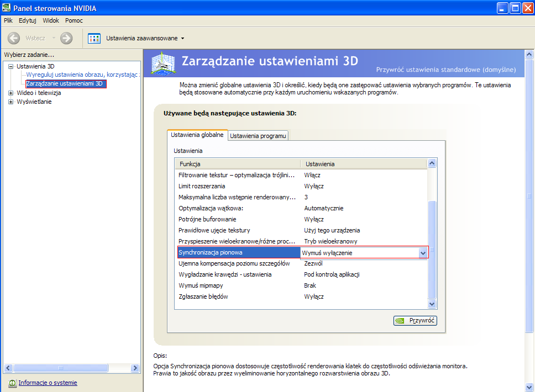Select the Limit rozszerzania row
Screen dimensions: 535x392
coord(302,186)
